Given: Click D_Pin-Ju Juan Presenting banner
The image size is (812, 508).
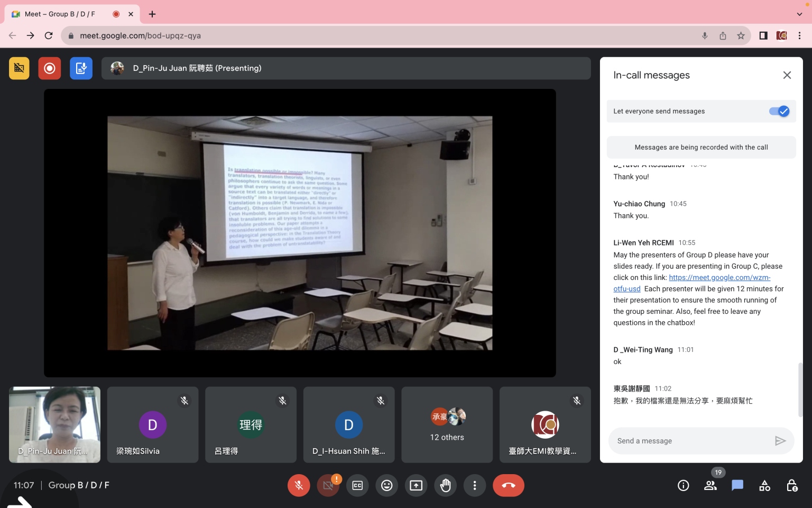Looking at the screenshot, I should (346, 68).
